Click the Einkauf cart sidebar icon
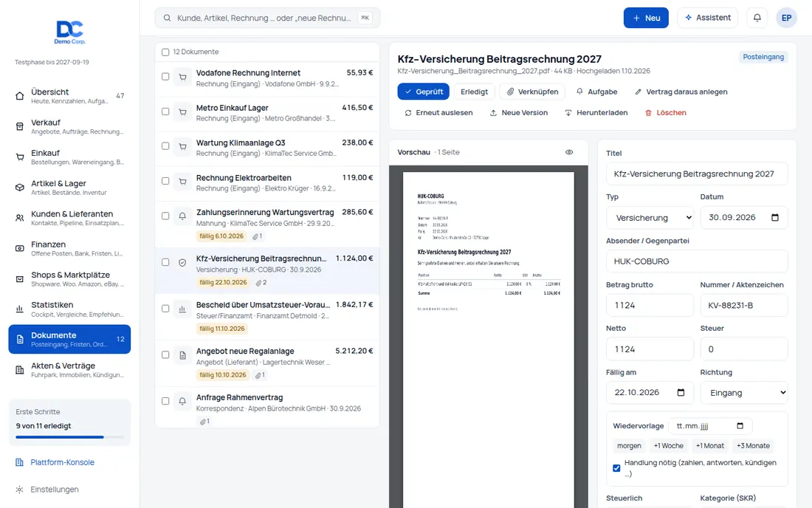812x508 pixels. [20, 157]
